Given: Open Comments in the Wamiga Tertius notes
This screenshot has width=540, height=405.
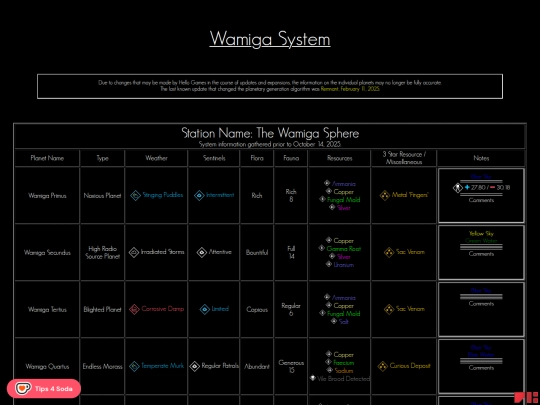Looking at the screenshot, I should point(481,304).
